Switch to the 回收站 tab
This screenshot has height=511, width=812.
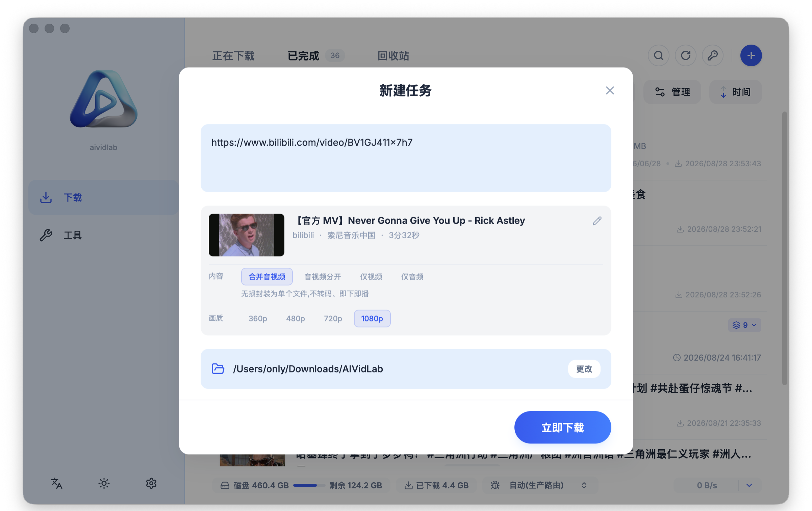click(x=393, y=55)
